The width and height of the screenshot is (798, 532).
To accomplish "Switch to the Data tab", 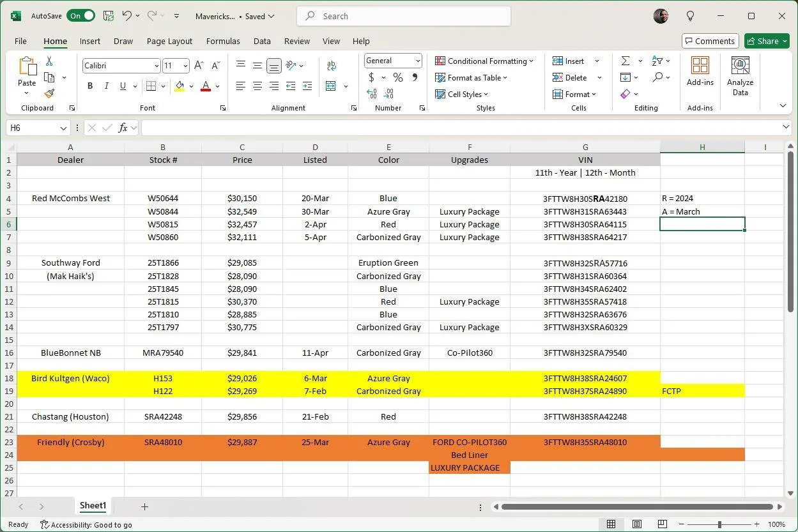I will coord(262,41).
